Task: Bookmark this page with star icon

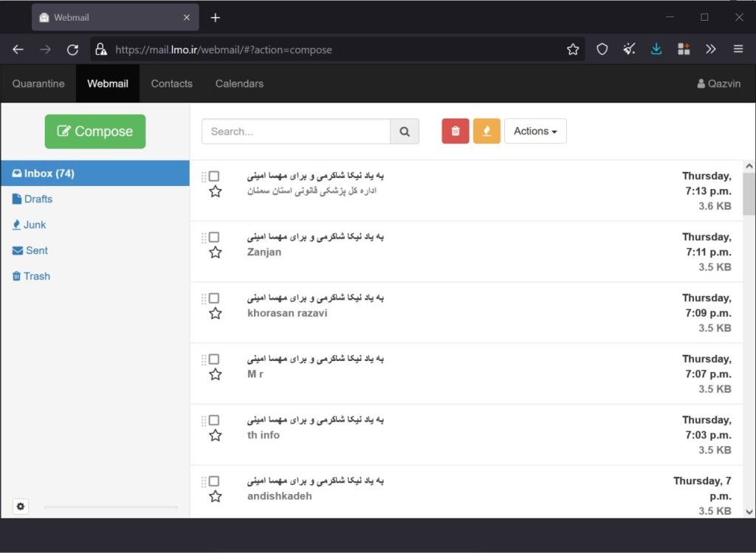Action: pos(573,49)
